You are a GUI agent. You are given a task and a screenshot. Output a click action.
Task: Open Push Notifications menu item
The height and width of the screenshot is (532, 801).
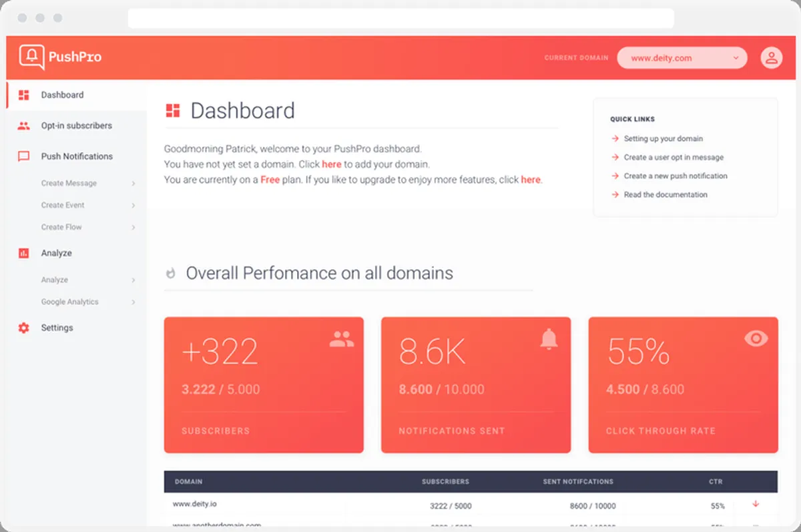[76, 156]
